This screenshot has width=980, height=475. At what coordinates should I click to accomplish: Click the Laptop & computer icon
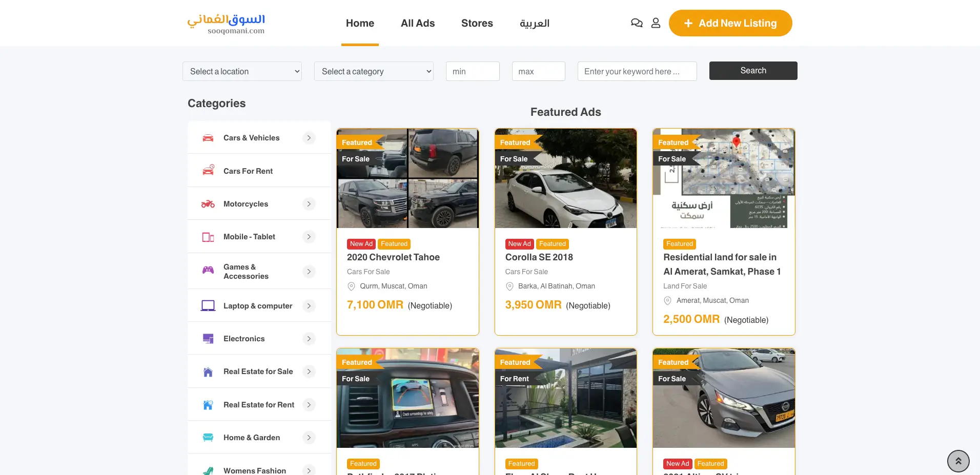(208, 306)
